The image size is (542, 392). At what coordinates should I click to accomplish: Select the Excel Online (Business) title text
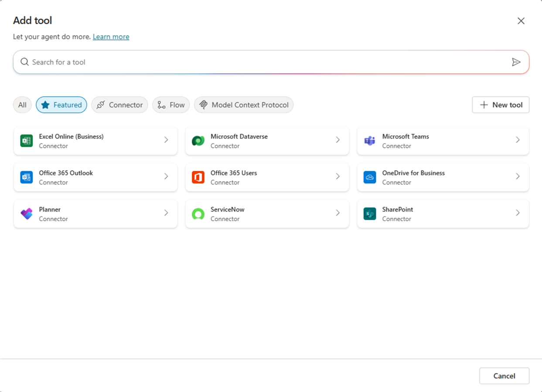point(72,136)
